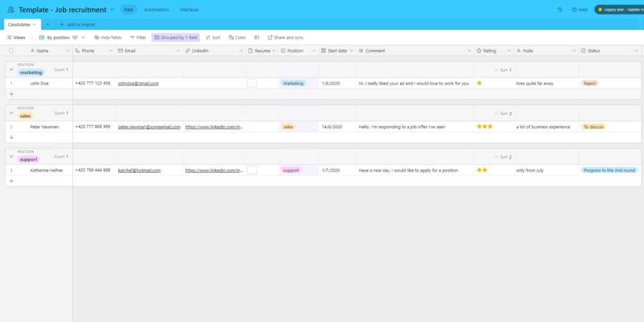Click the Progress to the 2nd round status

tap(609, 170)
